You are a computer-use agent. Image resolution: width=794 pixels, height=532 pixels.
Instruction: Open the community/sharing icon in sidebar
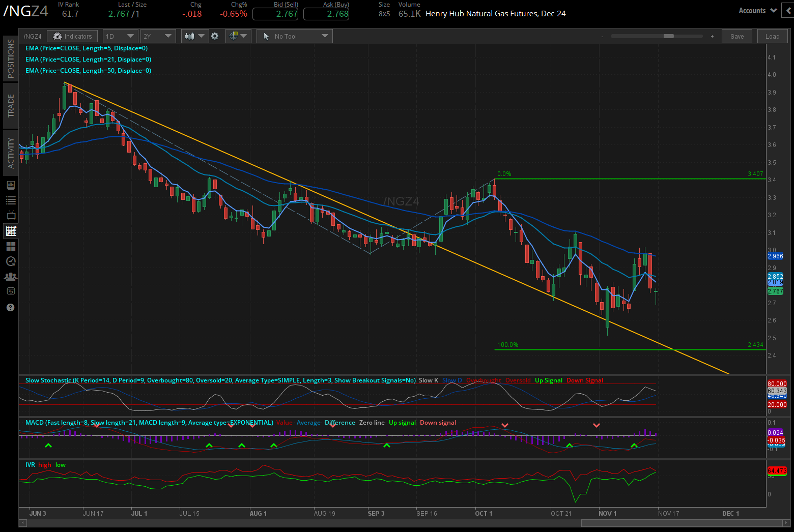[10, 276]
